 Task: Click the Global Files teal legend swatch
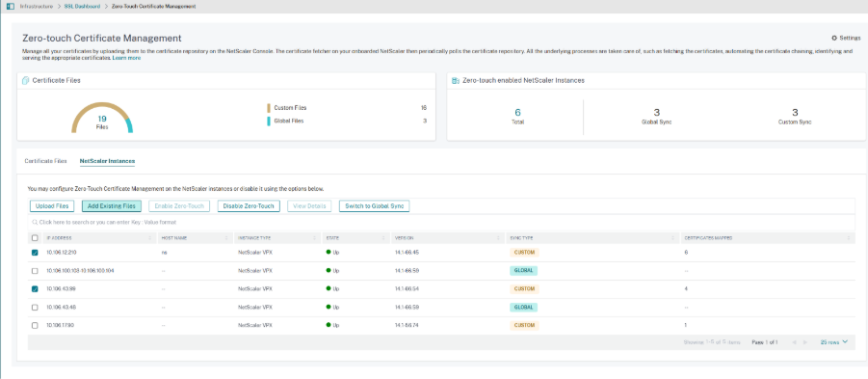(269, 121)
